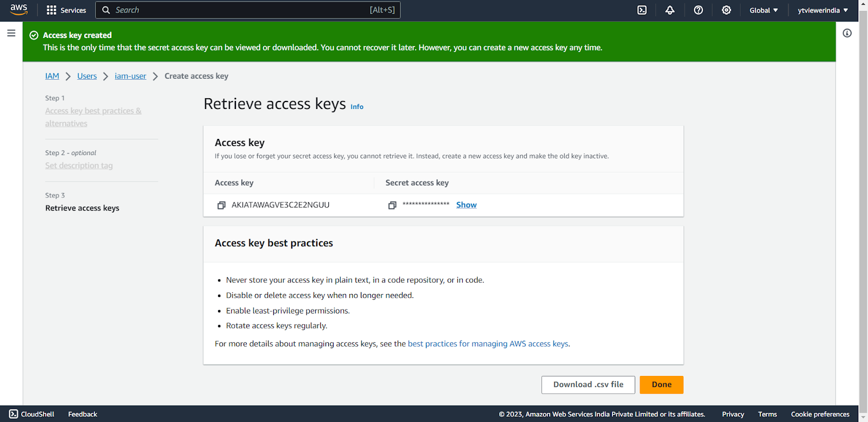Open Info link beside Retrieve access keys
868x422 pixels.
click(357, 107)
